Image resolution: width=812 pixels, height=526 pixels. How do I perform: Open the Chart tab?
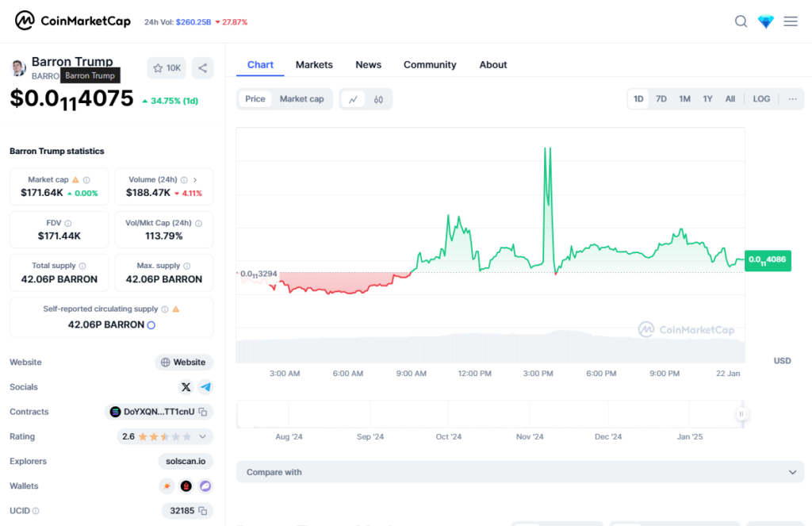260,65
